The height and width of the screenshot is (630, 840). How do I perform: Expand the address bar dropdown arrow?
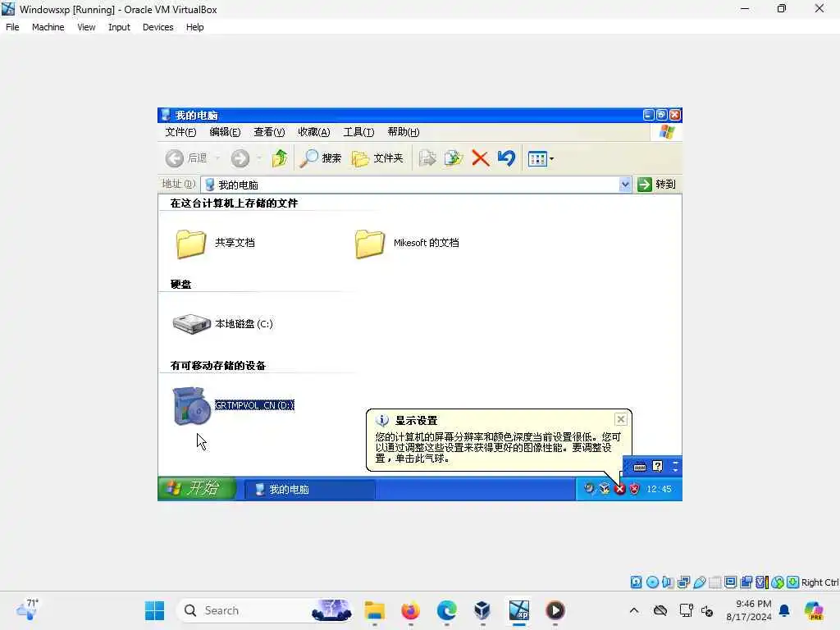(x=624, y=185)
